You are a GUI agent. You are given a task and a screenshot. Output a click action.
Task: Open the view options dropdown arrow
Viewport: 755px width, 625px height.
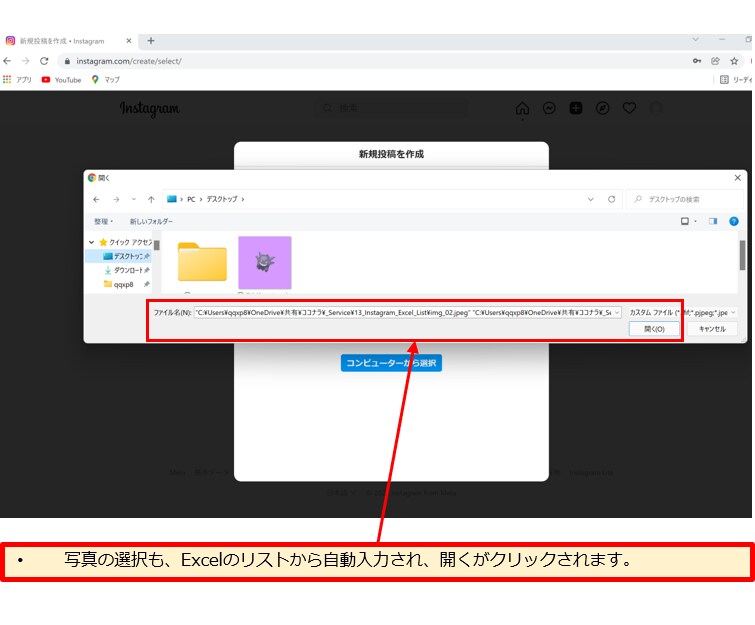pos(695,221)
